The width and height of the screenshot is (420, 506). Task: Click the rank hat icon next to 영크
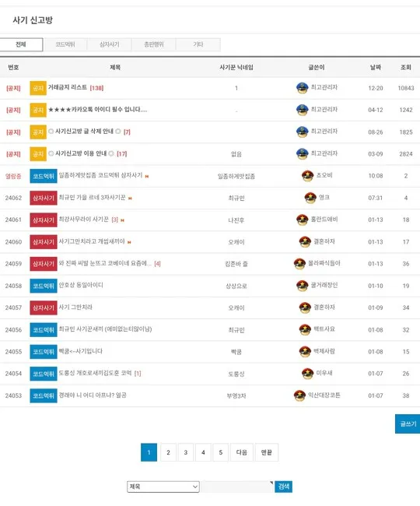pos(310,198)
